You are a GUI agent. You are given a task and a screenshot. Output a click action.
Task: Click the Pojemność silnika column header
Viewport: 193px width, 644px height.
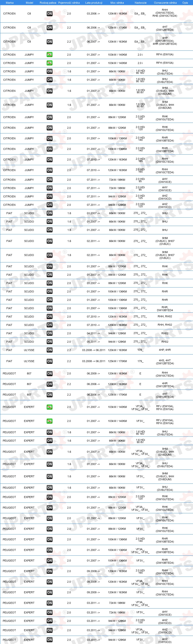click(x=69, y=3)
